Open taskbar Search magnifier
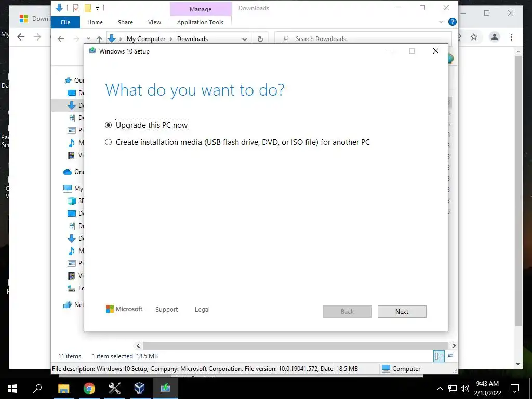The image size is (532, 399). (37, 389)
